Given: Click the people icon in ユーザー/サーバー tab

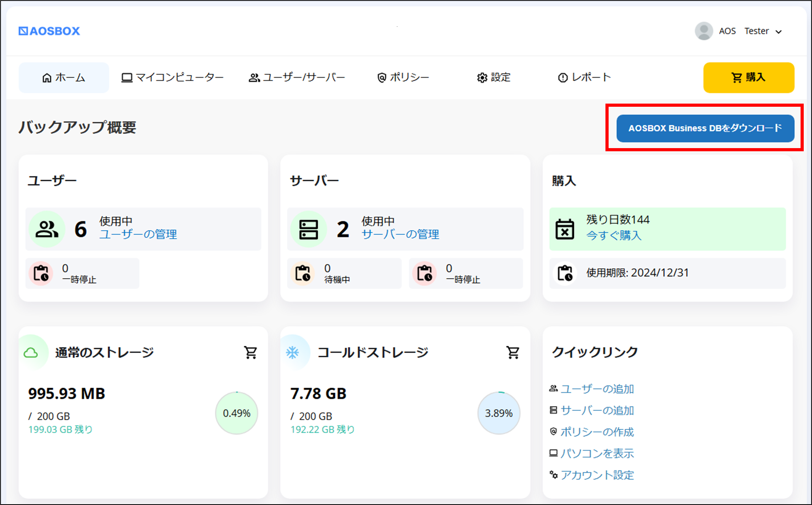Looking at the screenshot, I should point(254,78).
